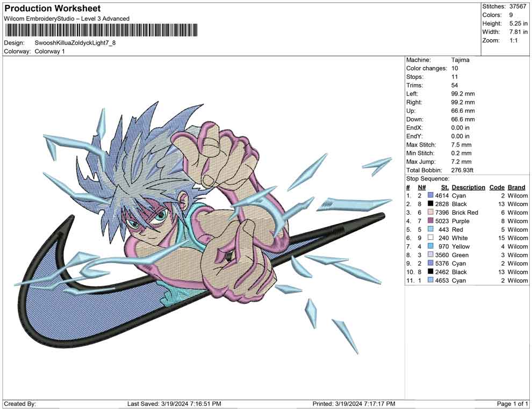Click the stitch count 443 in Red row

coord(444,229)
